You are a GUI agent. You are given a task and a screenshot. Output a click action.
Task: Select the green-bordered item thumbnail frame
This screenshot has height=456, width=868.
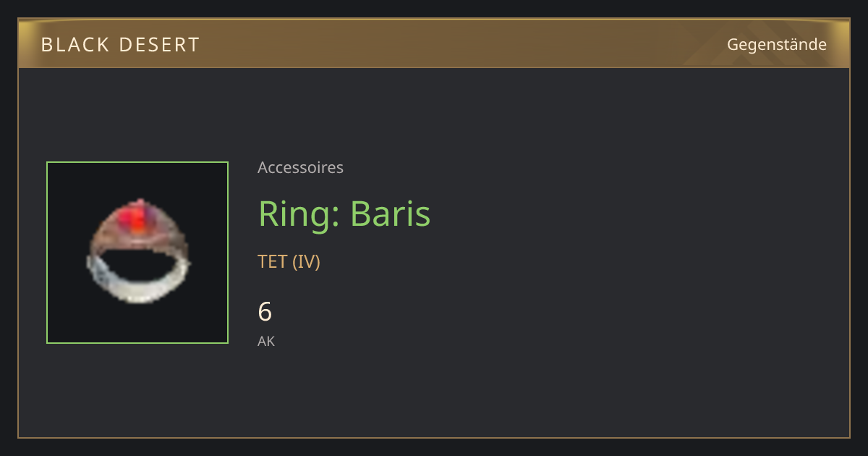(137, 253)
